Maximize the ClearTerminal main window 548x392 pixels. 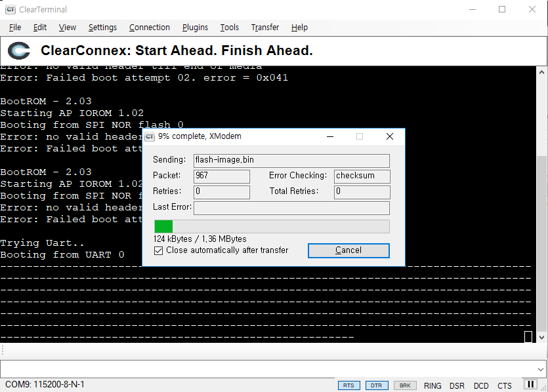point(502,9)
